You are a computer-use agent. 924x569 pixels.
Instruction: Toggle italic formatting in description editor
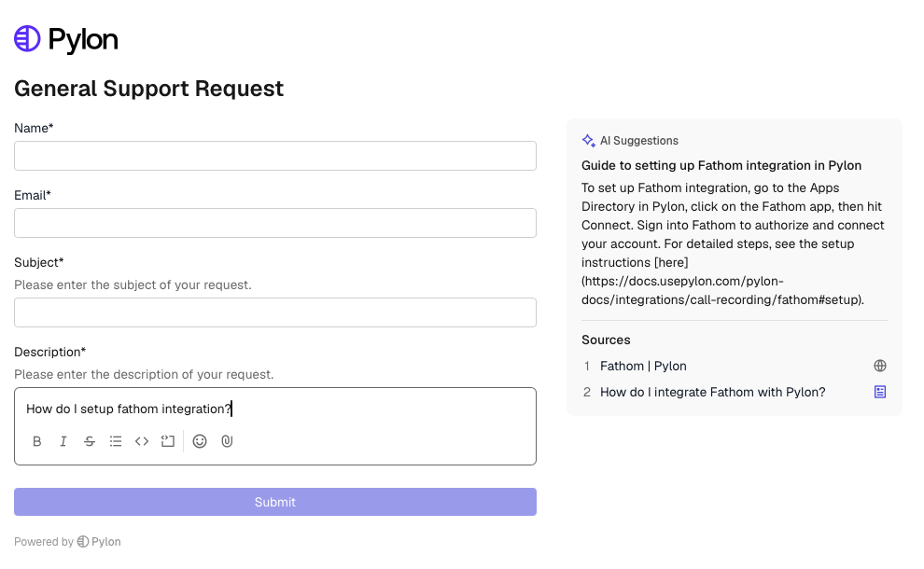63,441
